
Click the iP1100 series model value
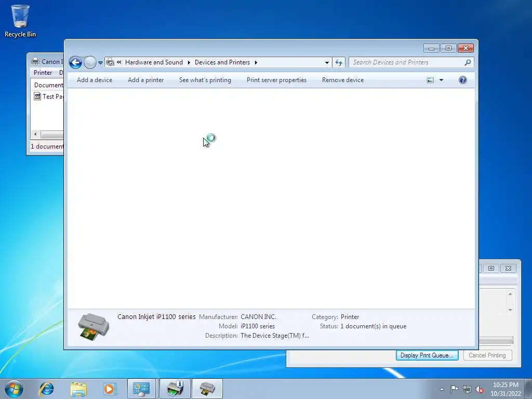pyautogui.click(x=258, y=326)
